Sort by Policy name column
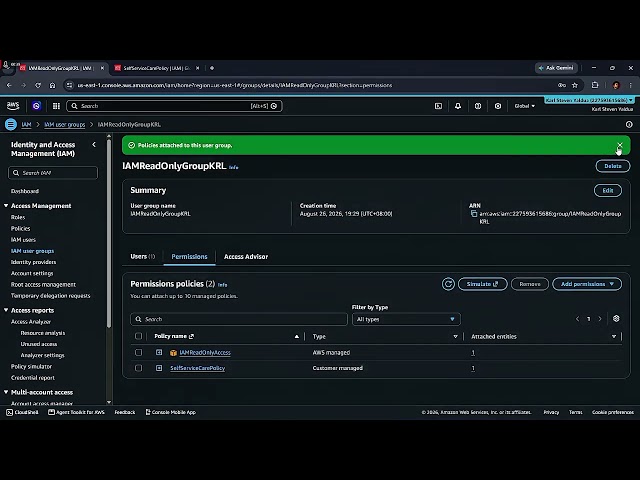This screenshot has height=480, width=640. (297, 336)
